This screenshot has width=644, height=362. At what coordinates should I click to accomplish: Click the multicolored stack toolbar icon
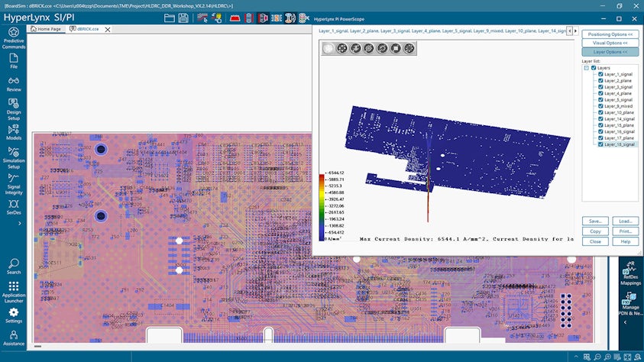coord(303,18)
